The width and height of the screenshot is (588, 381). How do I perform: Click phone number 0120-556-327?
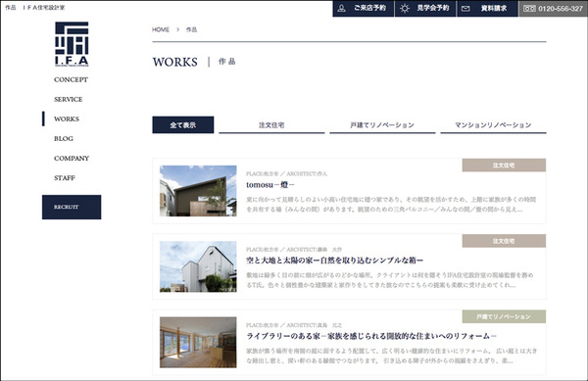pyautogui.click(x=561, y=8)
